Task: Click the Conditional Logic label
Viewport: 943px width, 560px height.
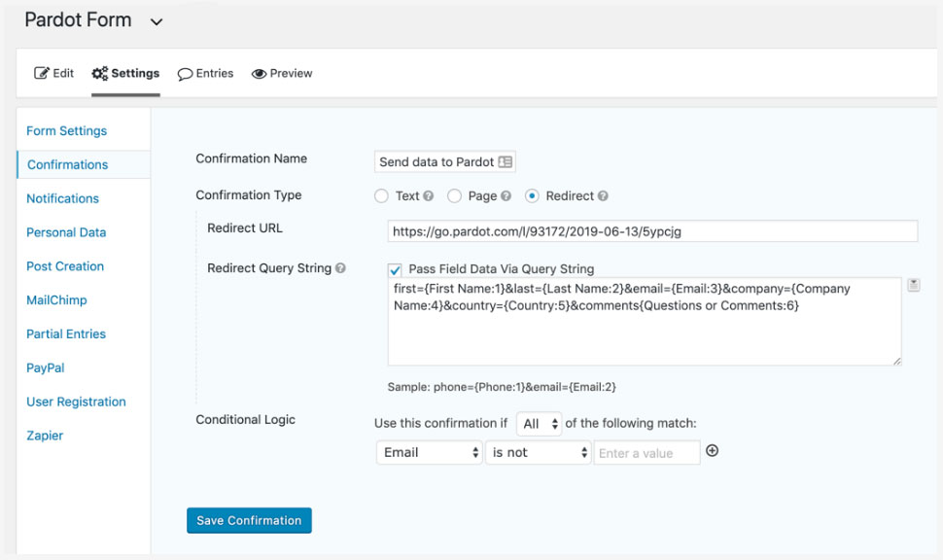Action: [245, 420]
